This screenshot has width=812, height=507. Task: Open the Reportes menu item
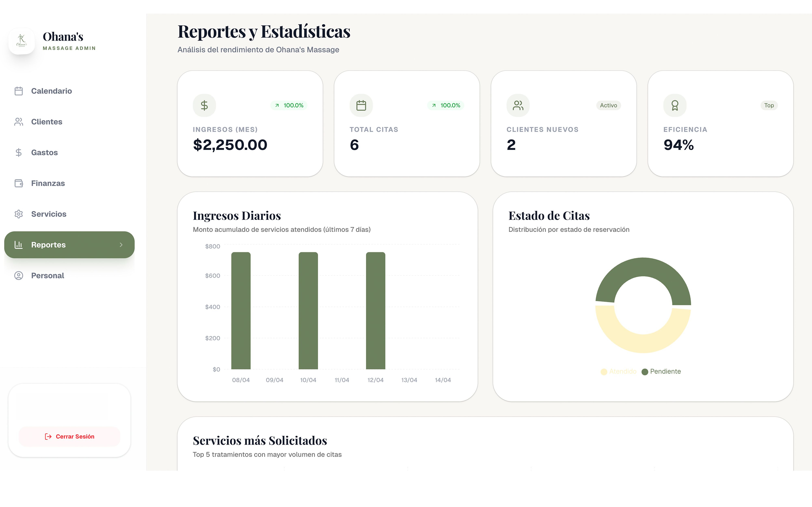click(x=49, y=245)
